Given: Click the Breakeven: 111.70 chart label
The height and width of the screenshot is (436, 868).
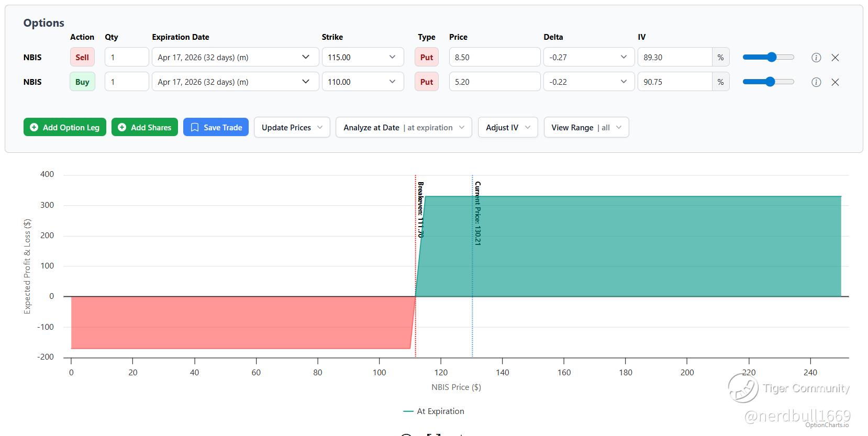Looking at the screenshot, I should [420, 209].
